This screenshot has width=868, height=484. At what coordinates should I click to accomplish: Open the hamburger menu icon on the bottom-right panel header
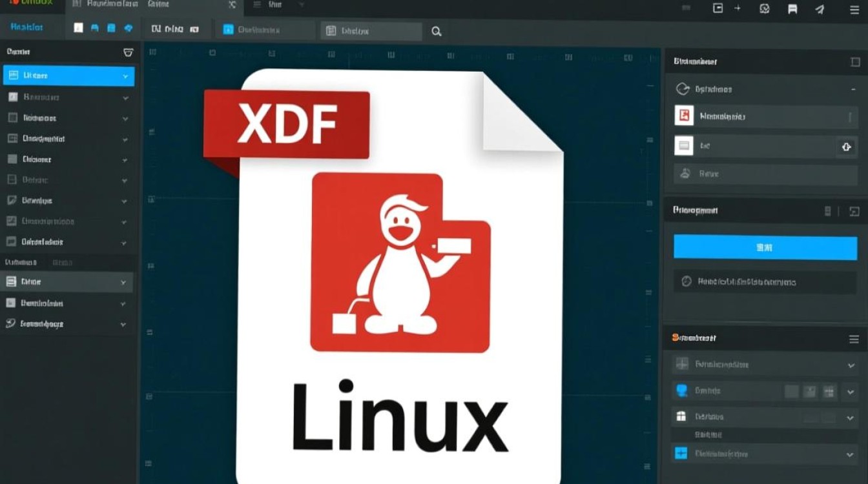[x=854, y=338]
